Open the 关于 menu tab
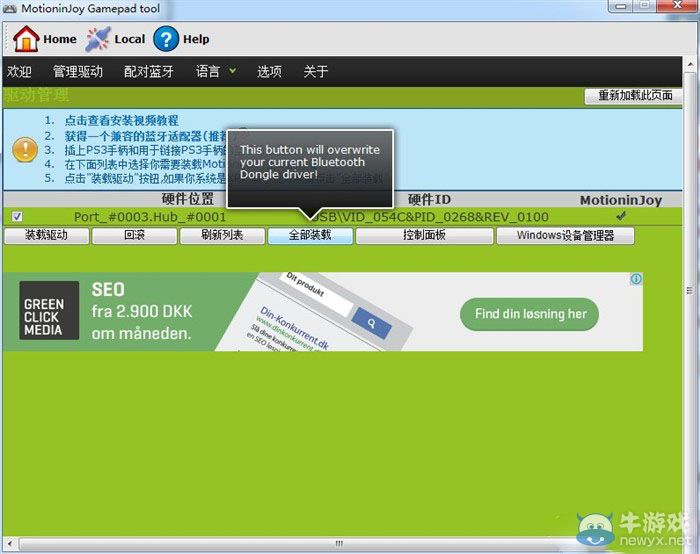Image resolution: width=700 pixels, height=554 pixels. pyautogui.click(x=316, y=71)
